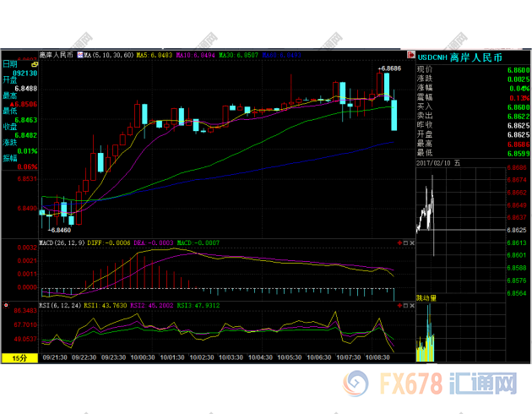Click the 6.8460 low price marker
This screenshot has height=414, width=532.
click(x=59, y=229)
